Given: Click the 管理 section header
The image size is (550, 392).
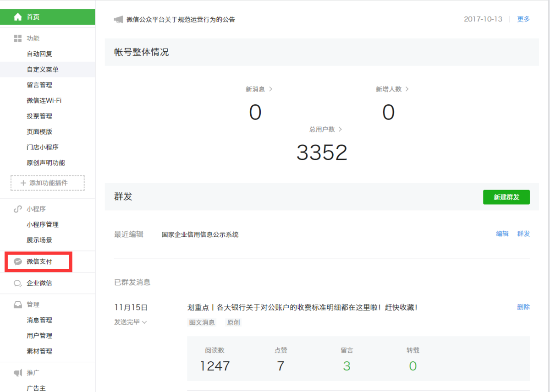Looking at the screenshot, I should tap(33, 305).
